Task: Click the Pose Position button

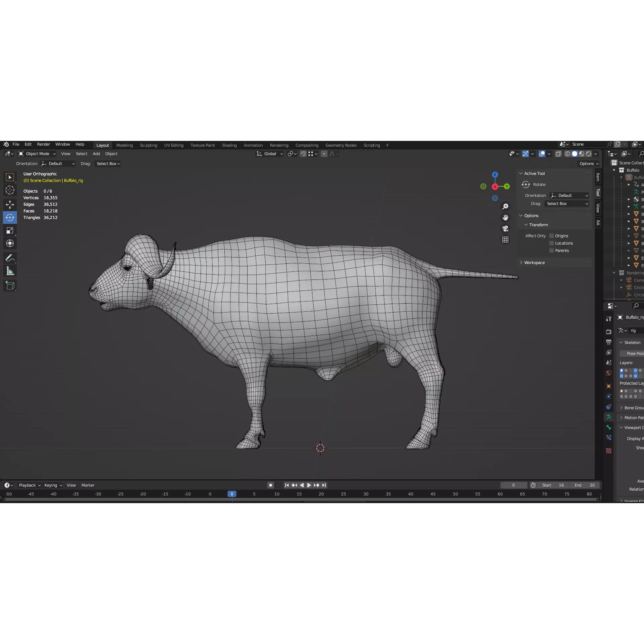Action: pyautogui.click(x=635, y=353)
